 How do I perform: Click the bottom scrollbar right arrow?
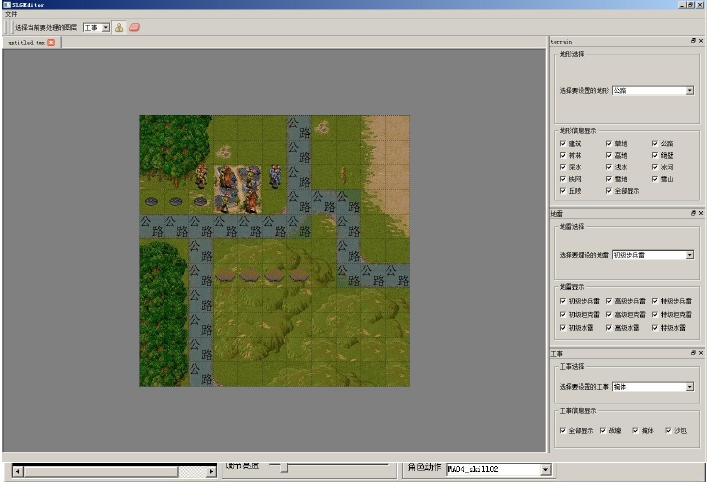211,471
